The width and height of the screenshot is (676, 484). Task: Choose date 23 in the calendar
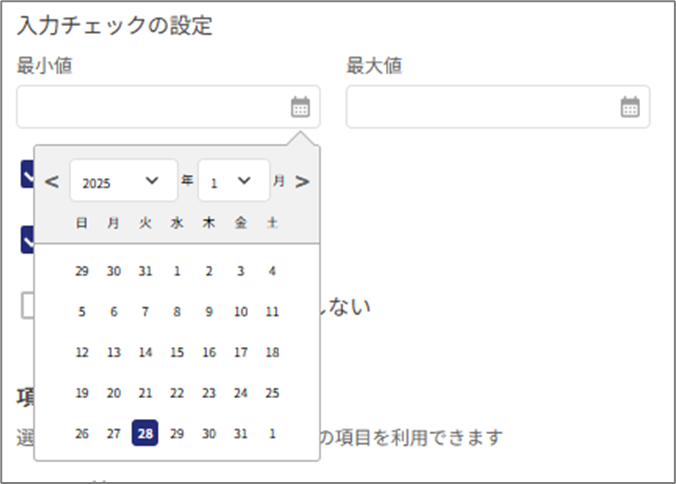pyautogui.click(x=209, y=393)
